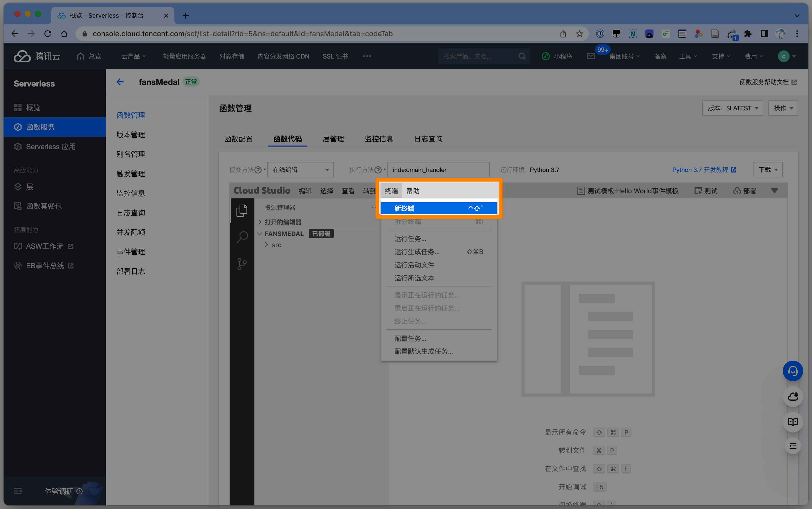812x509 pixels.
Task: Open the search icon in the editor sidebar
Action: click(x=242, y=237)
